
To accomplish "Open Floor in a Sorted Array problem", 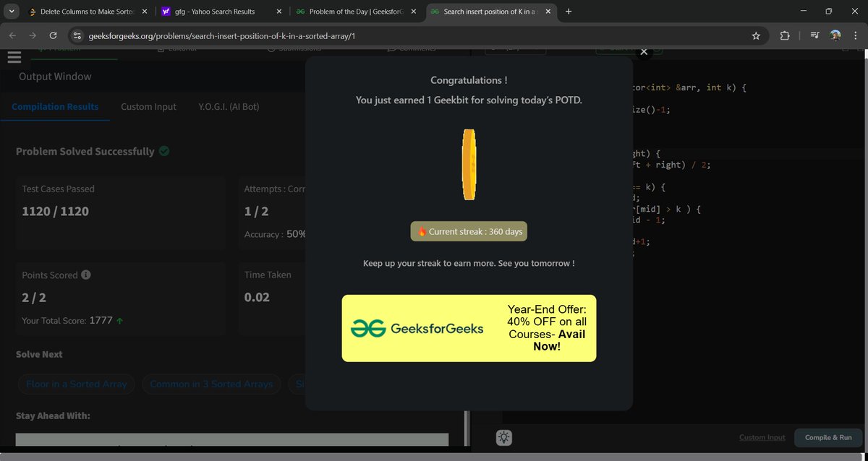I will [77, 384].
